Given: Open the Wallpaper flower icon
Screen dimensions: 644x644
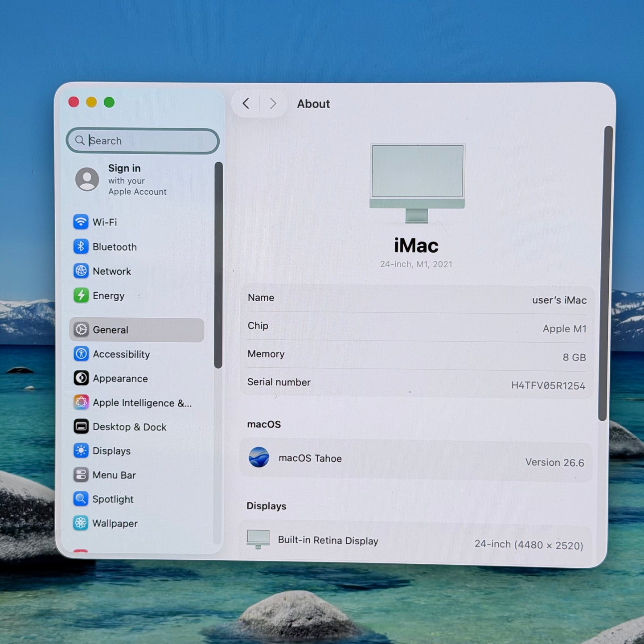Looking at the screenshot, I should click(81, 523).
